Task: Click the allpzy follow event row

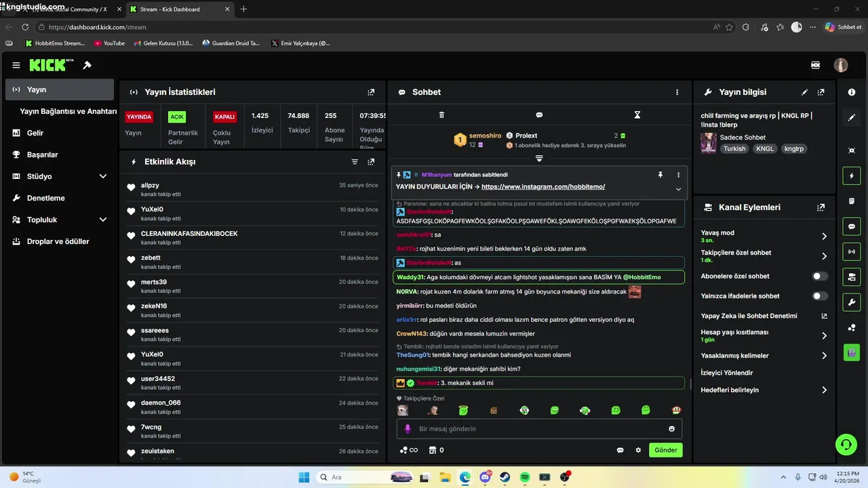Action: (x=252, y=189)
